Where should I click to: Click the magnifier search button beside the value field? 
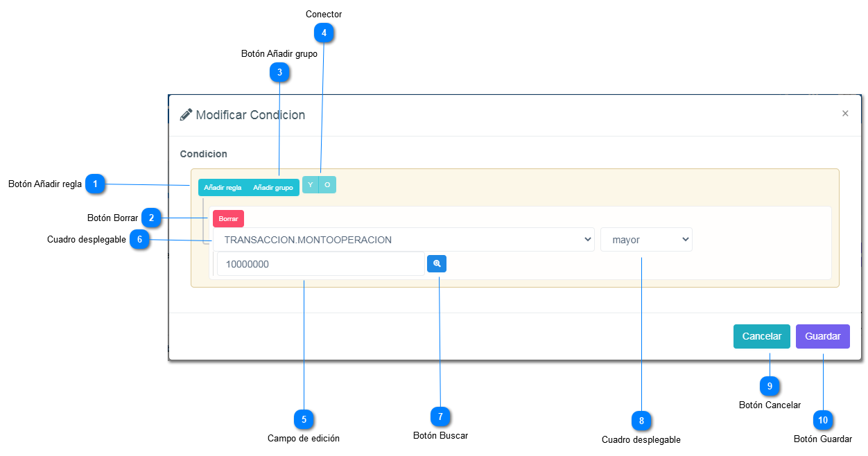437,263
